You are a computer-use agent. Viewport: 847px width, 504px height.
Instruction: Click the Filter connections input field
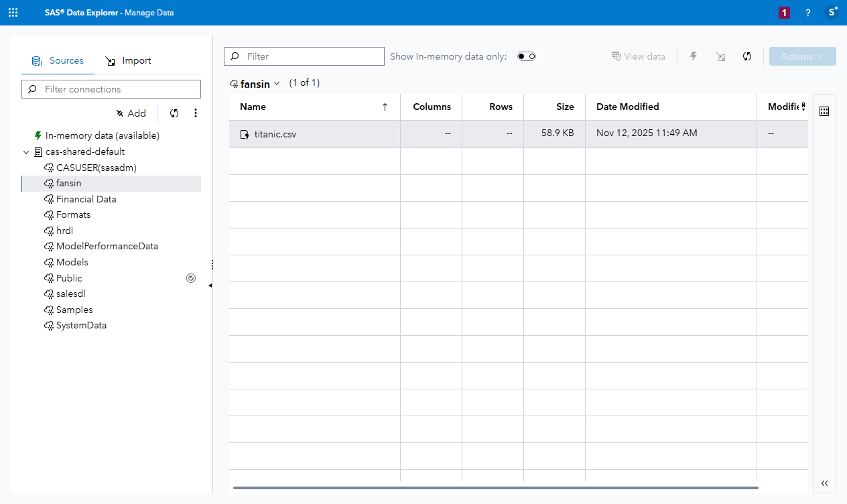[x=111, y=89]
